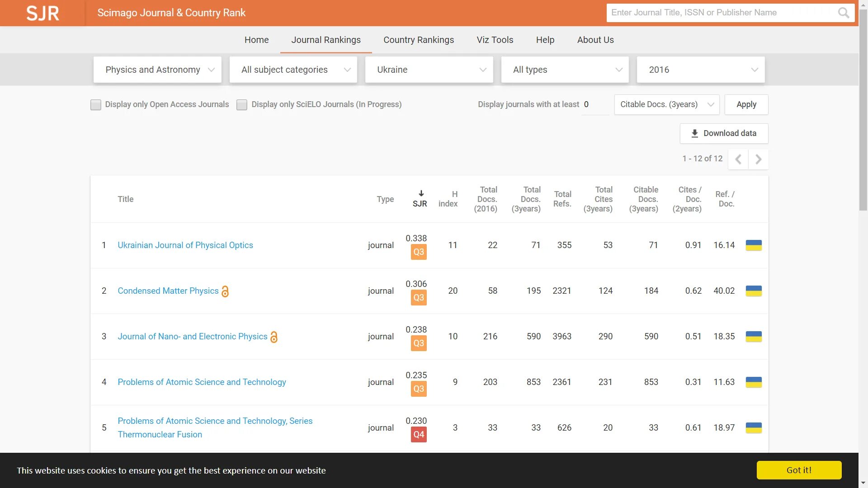This screenshot has width=868, height=488.
Task: Open All subject categories dropdown
Action: click(293, 70)
